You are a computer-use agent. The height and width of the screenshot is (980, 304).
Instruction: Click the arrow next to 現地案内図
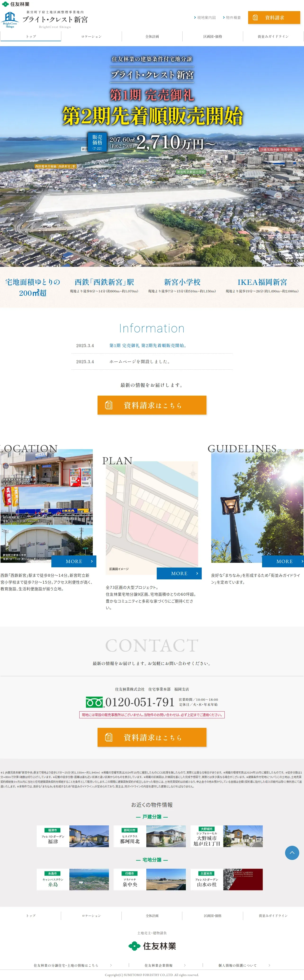coord(195,18)
